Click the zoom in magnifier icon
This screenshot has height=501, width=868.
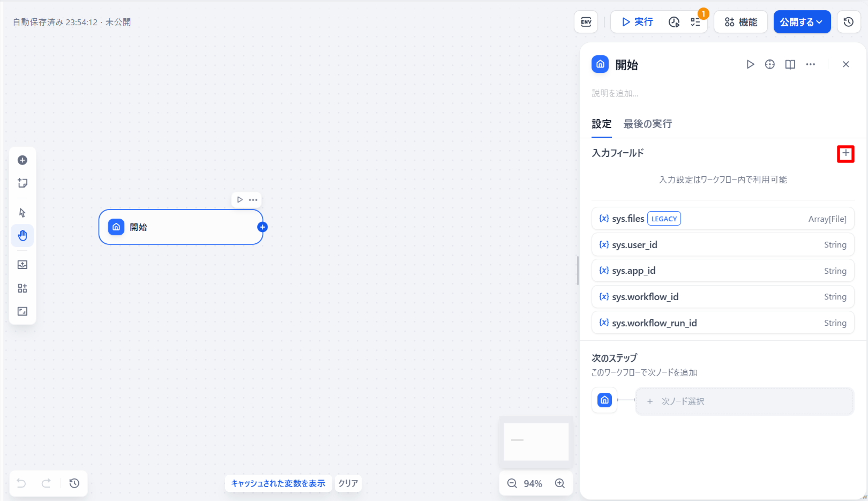pos(560,483)
